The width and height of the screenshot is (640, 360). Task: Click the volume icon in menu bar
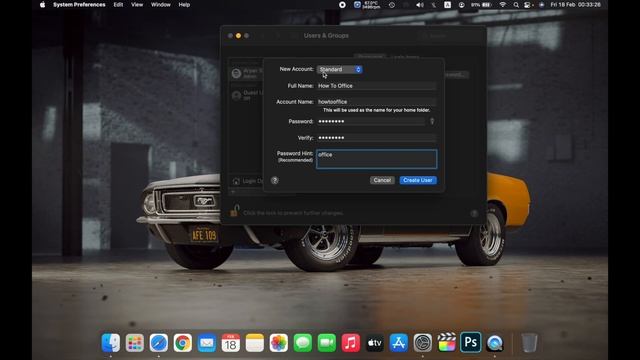click(420, 5)
